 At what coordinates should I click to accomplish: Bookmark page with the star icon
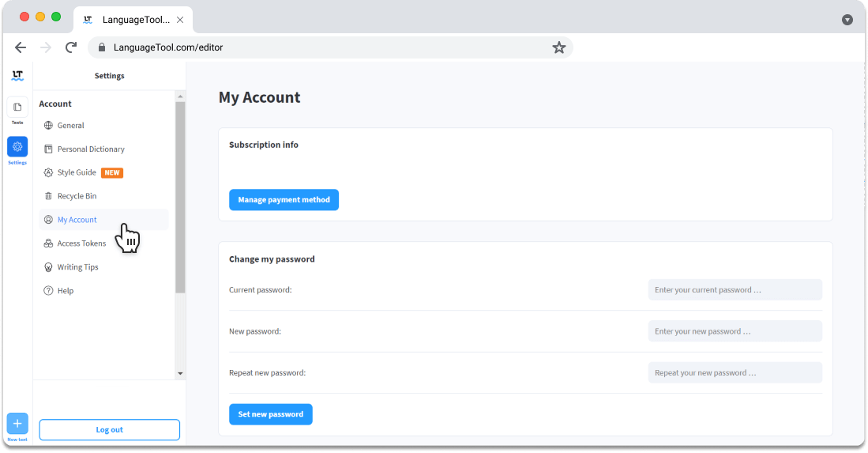pos(559,47)
